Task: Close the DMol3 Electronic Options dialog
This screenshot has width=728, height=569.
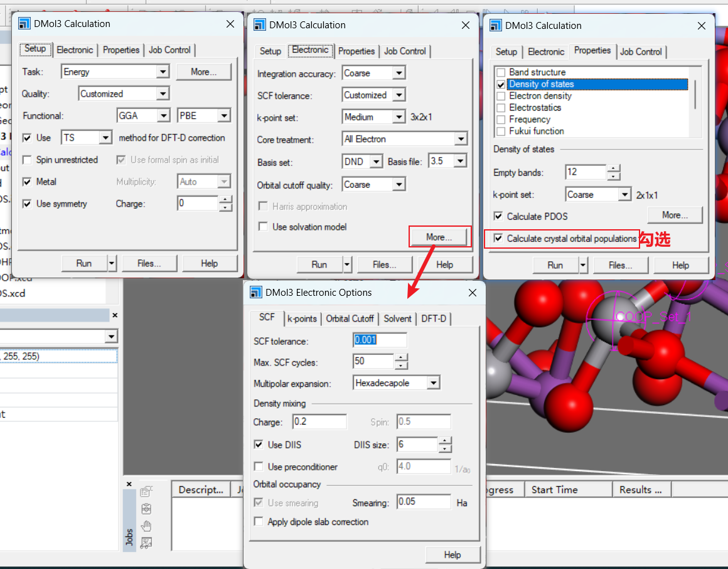Action: (472, 293)
